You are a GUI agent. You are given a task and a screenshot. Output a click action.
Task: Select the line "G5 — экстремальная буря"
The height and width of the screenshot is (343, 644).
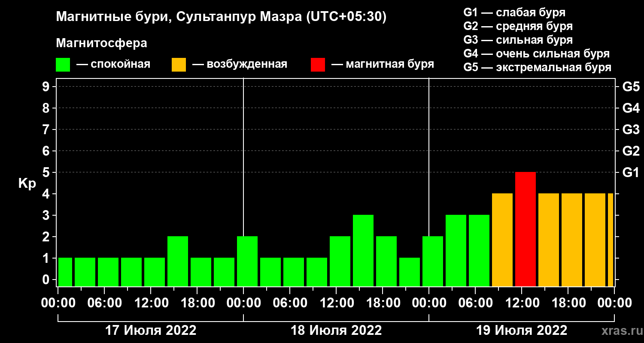tap(538, 67)
